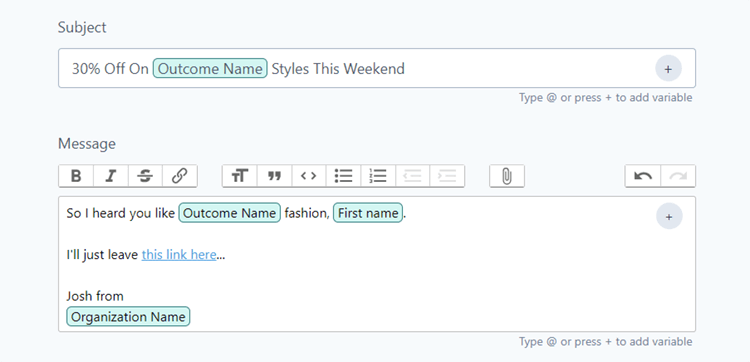The width and height of the screenshot is (750, 362).
Task: Click the Message field label
Action: pyautogui.click(x=87, y=144)
